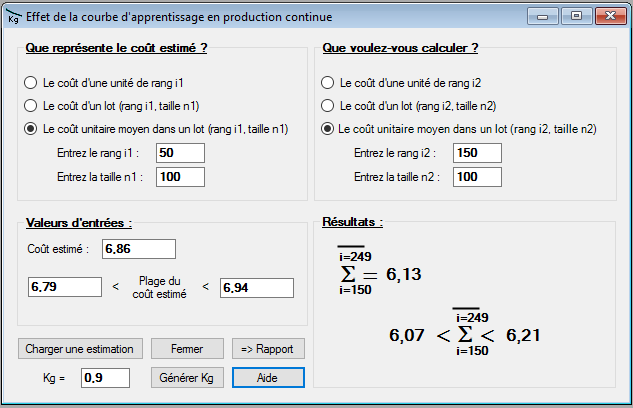Click the Kg value input field
This screenshot has height=408, width=633.
pyautogui.click(x=105, y=377)
